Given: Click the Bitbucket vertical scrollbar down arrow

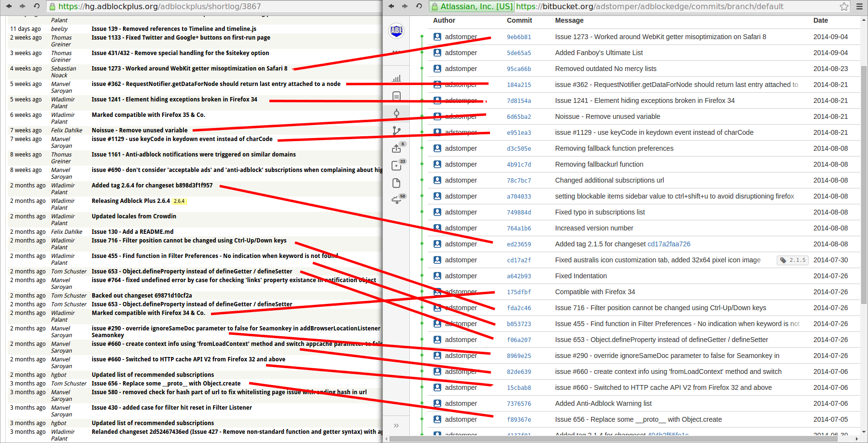Looking at the screenshot, I should coord(864,432).
